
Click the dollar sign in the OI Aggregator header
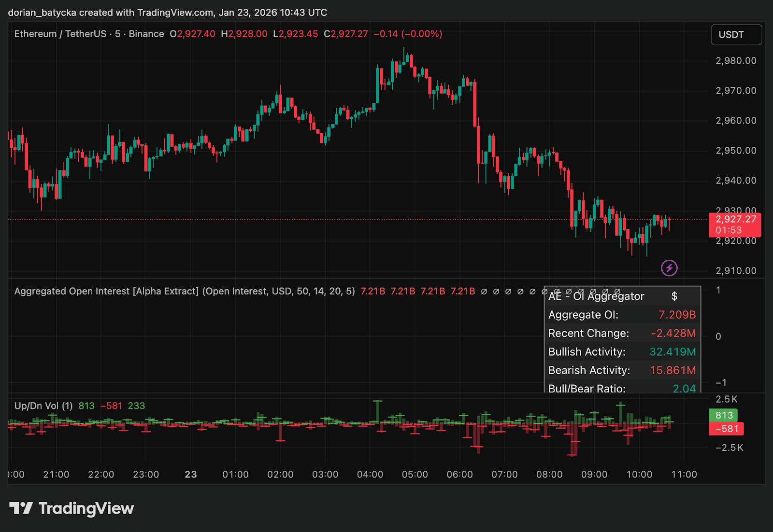click(x=674, y=296)
